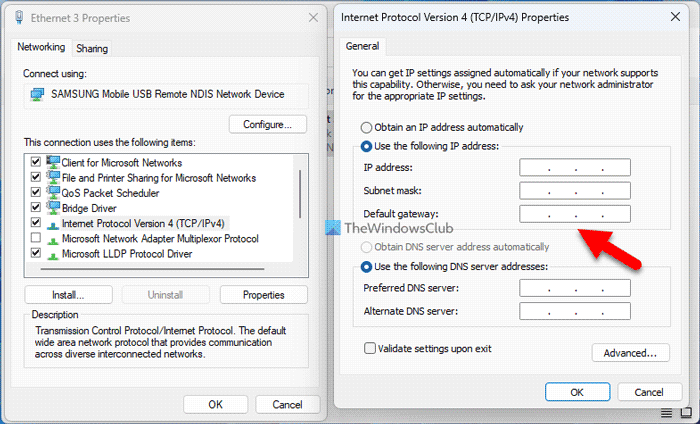This screenshot has height=424, width=700.
Task: Enable the Microsoft Network Adapter Multiplexor Protocol checkbox
Action: coord(37,239)
